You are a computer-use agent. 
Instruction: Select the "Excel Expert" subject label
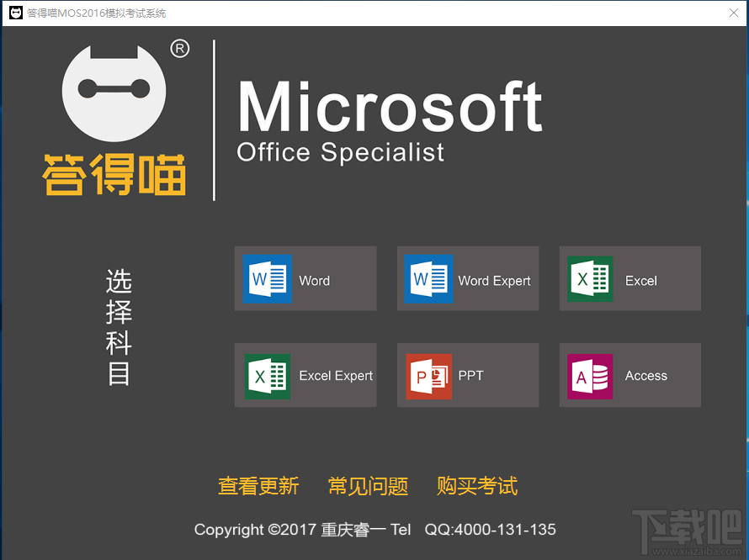pos(336,376)
